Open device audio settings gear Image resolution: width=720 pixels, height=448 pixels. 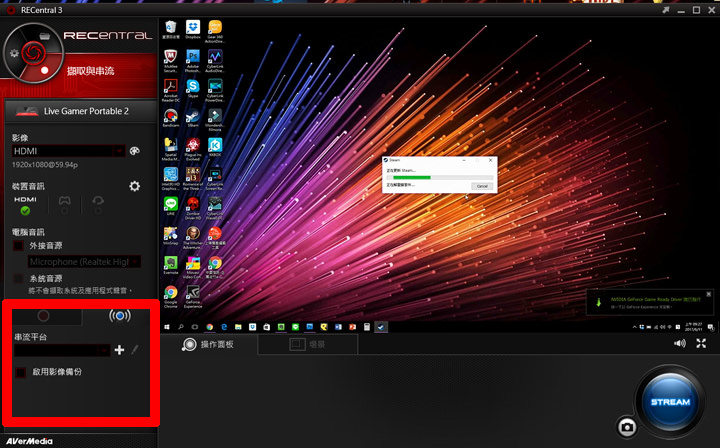pos(135,186)
